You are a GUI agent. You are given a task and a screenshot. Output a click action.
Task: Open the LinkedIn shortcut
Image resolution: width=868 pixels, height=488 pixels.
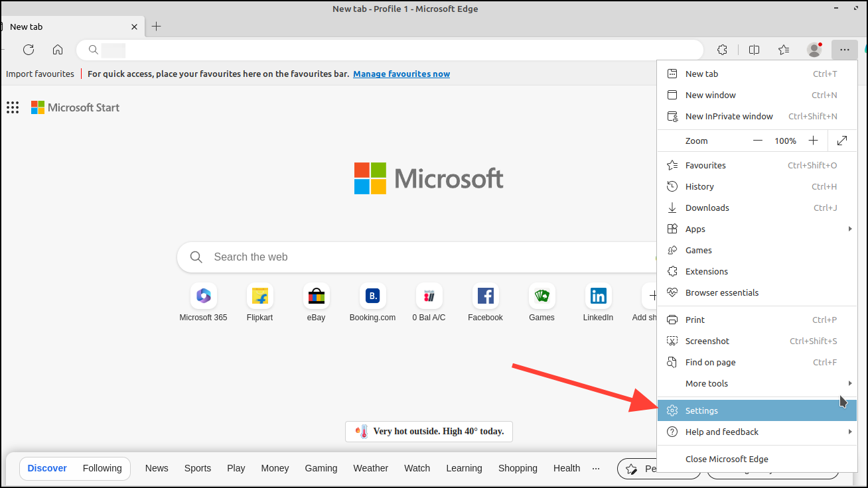(598, 296)
